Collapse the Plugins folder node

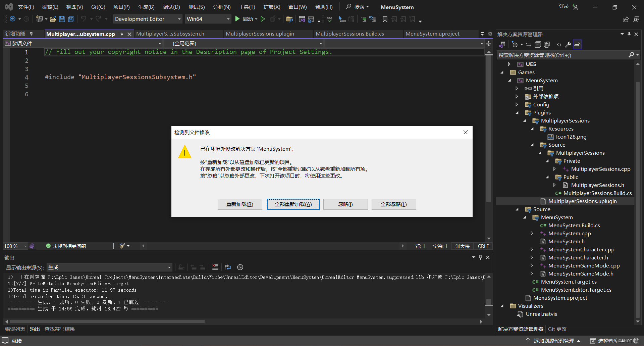click(x=517, y=113)
